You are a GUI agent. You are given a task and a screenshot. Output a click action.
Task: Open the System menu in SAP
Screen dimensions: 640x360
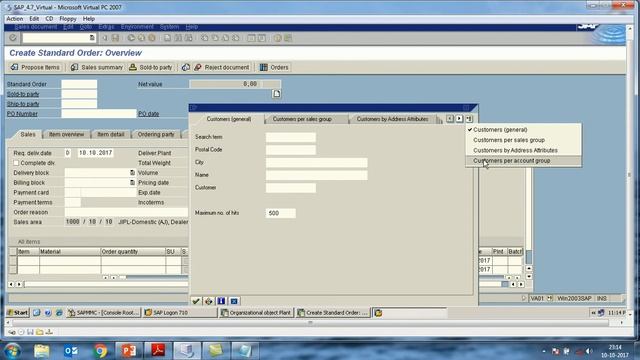click(x=169, y=27)
